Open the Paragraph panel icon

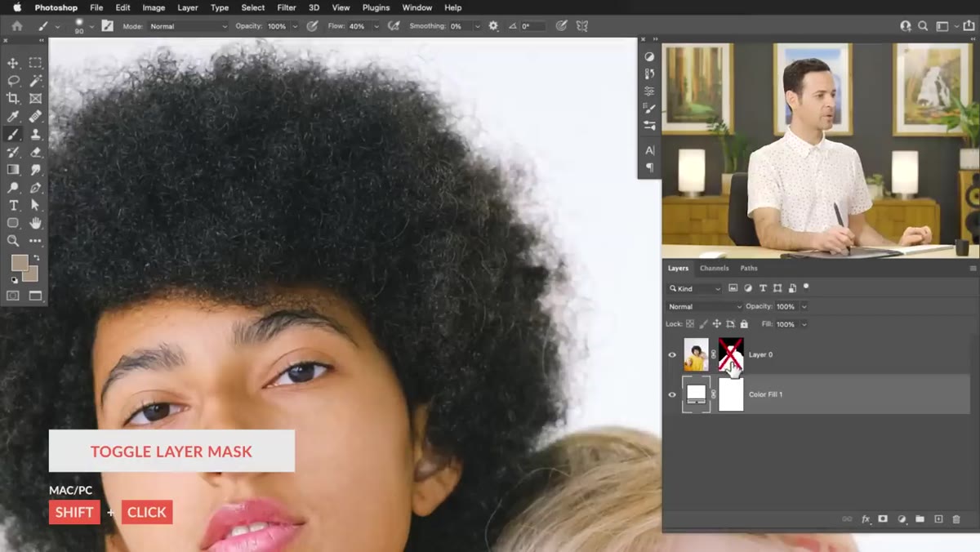click(649, 167)
